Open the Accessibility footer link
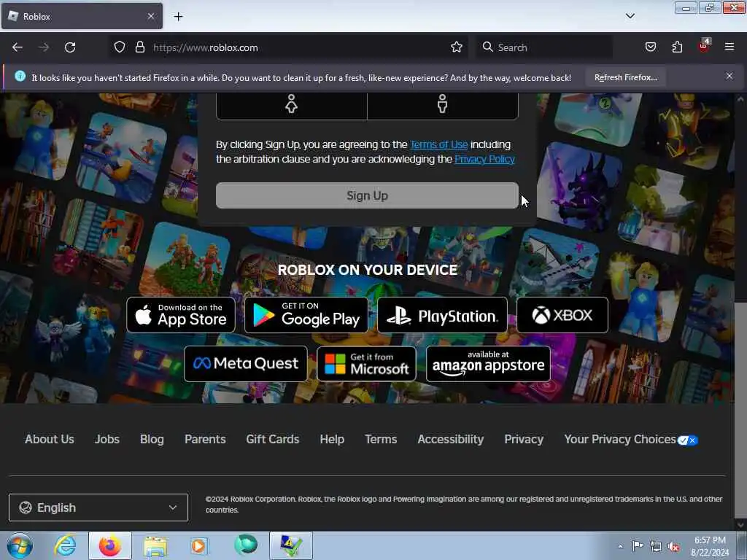This screenshot has width=747, height=560. point(451,439)
